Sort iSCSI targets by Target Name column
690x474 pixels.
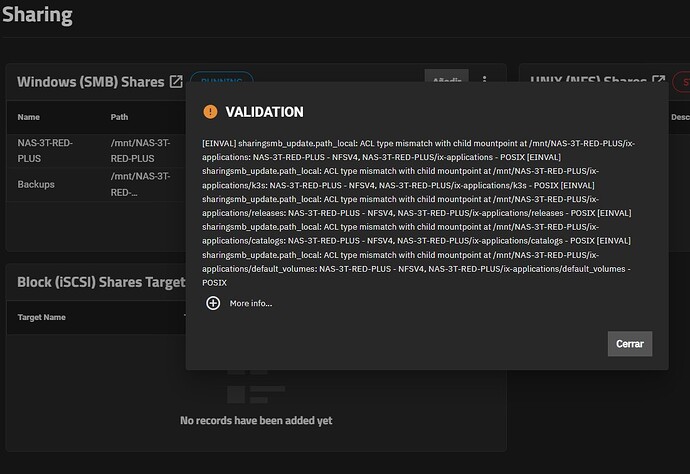[42, 317]
